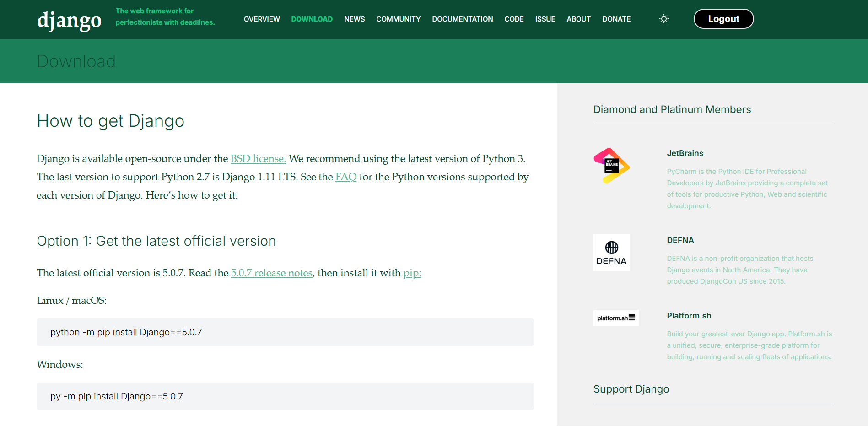868x426 pixels.
Task: Open the CODE page
Action: (x=514, y=19)
